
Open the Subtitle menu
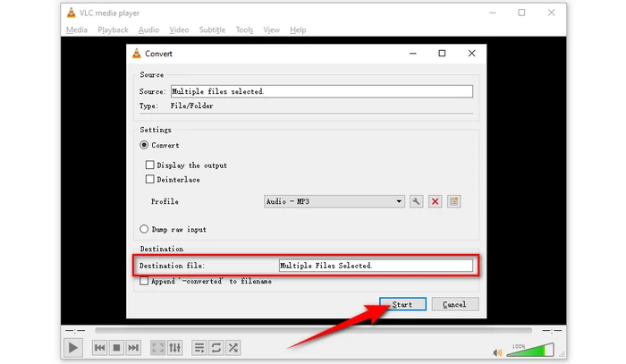pyautogui.click(x=212, y=30)
